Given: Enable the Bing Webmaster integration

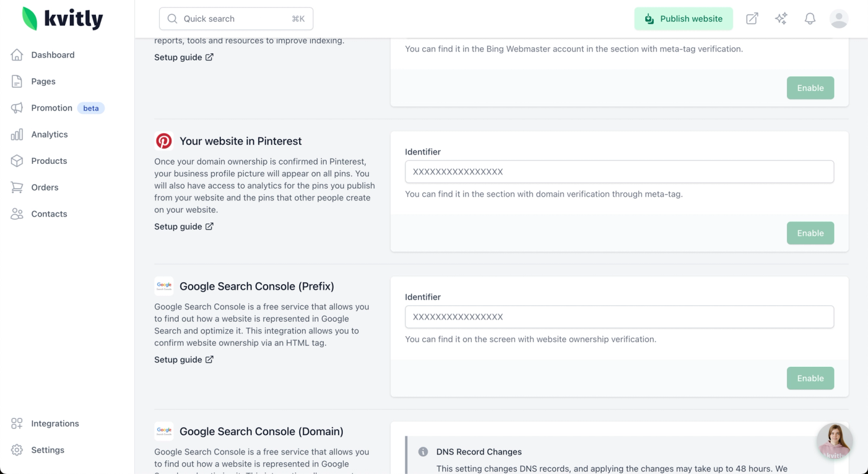Looking at the screenshot, I should [810, 88].
